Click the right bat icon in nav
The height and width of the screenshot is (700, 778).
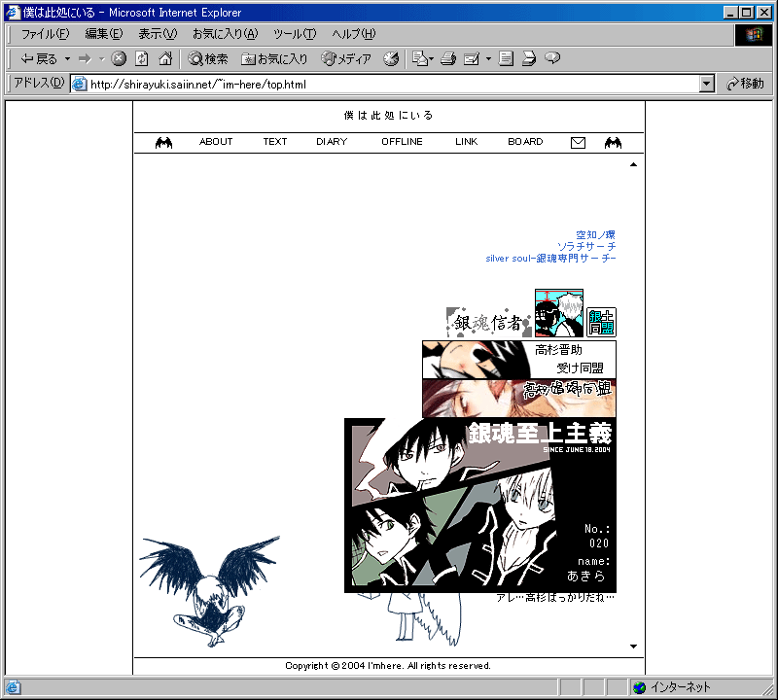point(613,143)
